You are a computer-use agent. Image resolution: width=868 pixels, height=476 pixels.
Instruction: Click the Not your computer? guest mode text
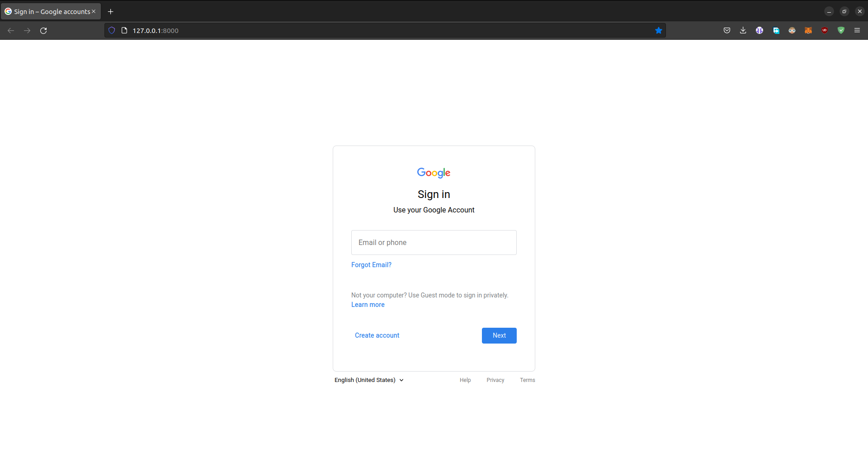point(430,295)
